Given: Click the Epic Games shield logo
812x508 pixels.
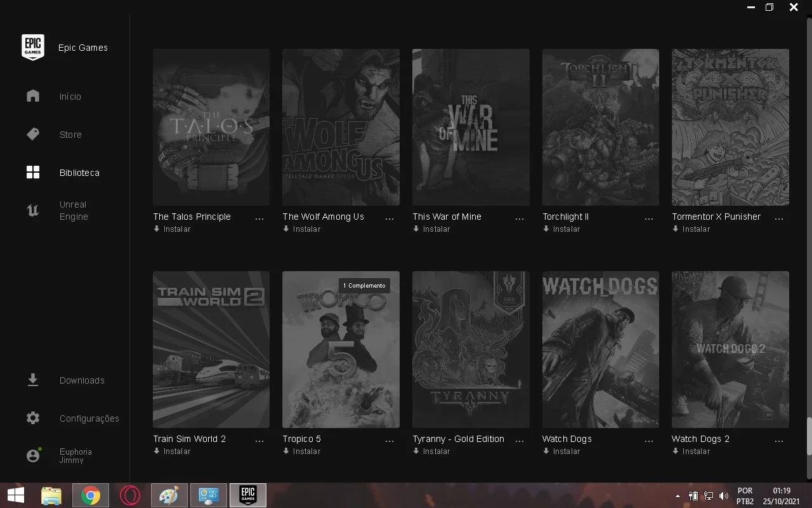Looking at the screenshot, I should click(x=33, y=48).
